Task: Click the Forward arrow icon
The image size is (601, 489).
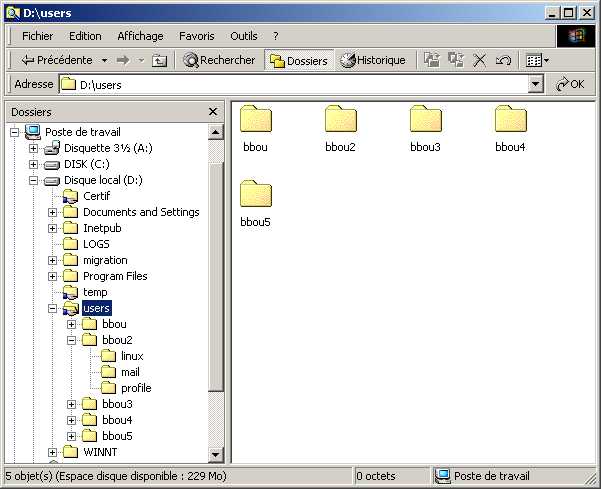Action: [x=123, y=60]
